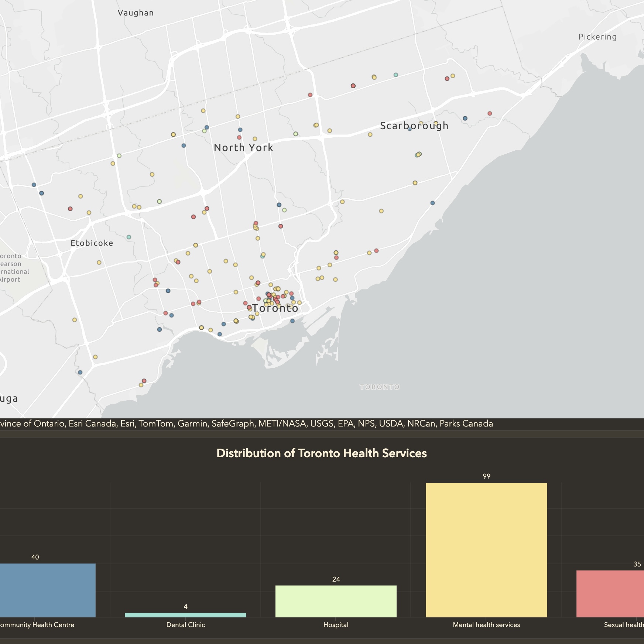The image size is (644, 644).
Task: Click the chart title Distribution of Toronto Health Services
Action: pos(322,453)
